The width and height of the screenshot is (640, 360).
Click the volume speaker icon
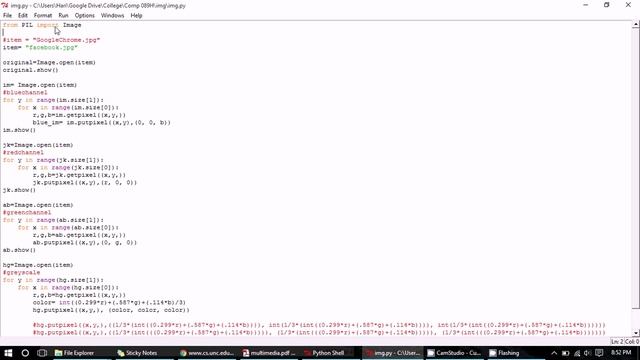tap(587, 353)
